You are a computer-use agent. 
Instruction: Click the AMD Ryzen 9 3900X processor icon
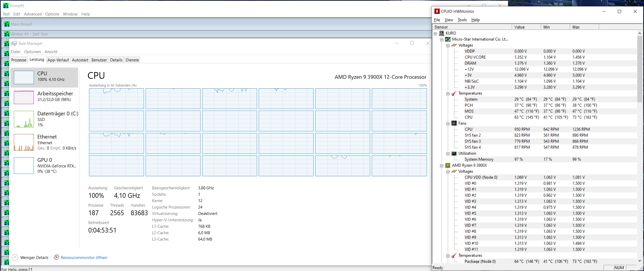point(448,165)
